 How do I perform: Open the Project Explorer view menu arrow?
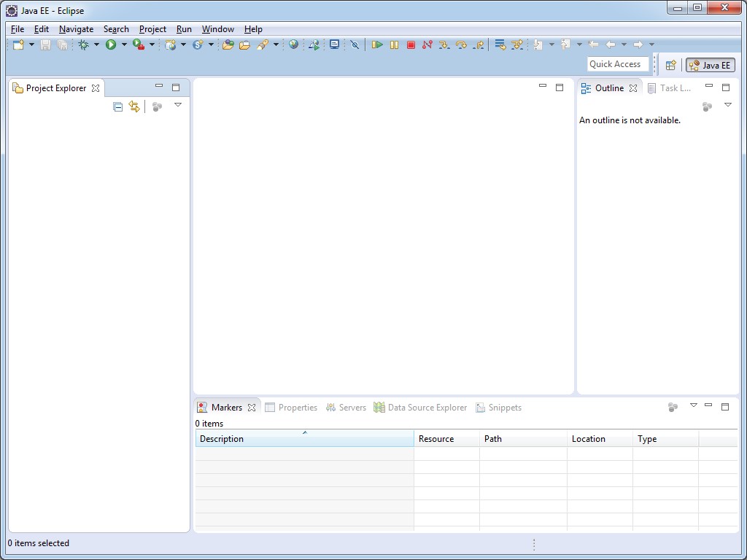click(178, 105)
